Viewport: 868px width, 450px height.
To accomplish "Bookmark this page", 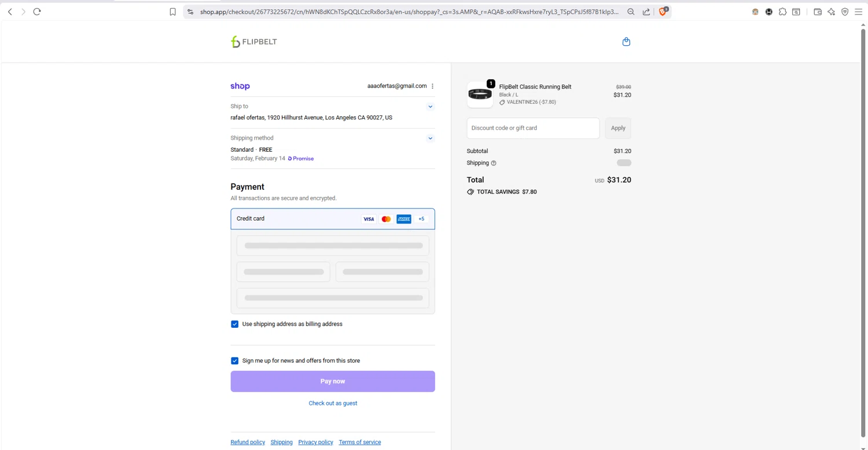I will 172,12.
